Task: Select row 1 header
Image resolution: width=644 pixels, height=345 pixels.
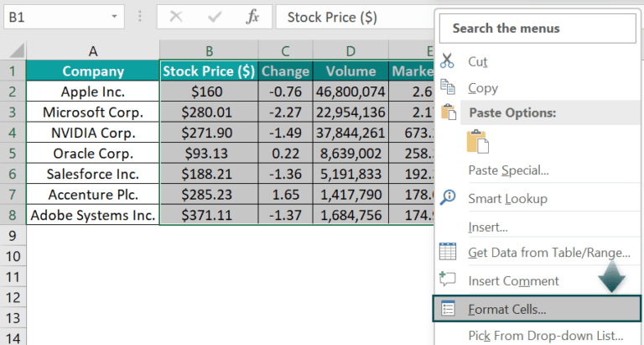Action: 13,71
